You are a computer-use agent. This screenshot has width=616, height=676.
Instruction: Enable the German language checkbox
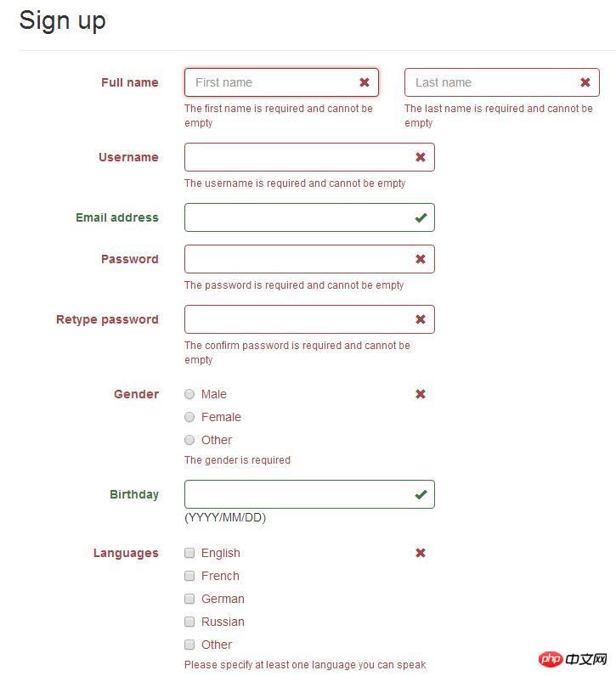[189, 599]
